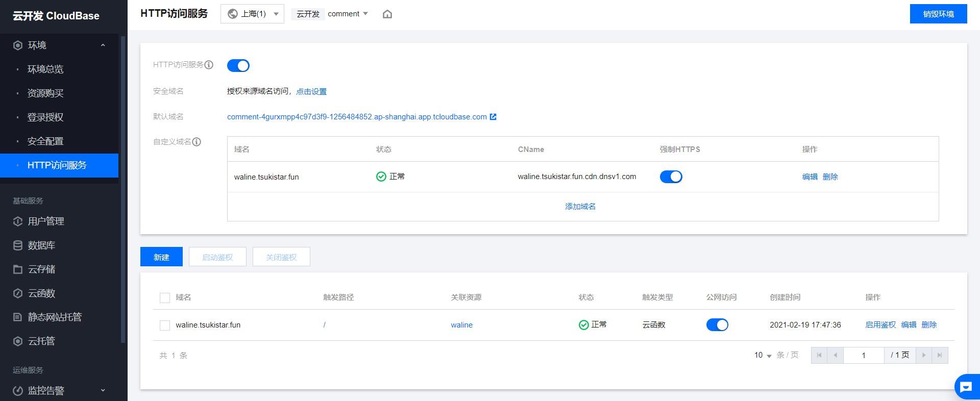This screenshot has height=401, width=980.
Task: Click the 云托管 sidebar icon
Action: (18, 341)
